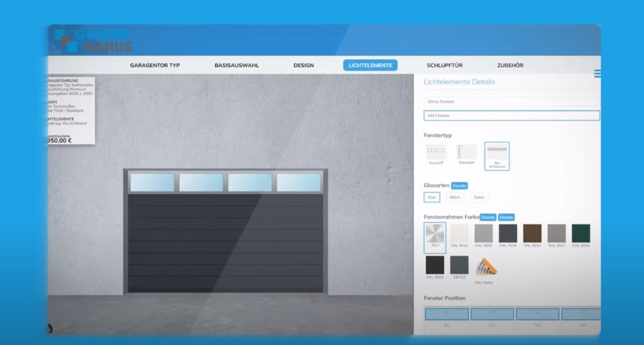Viewport: 644px width, 345px height.
Task: Open the RAL Farbe color fan
Action: [487, 267]
